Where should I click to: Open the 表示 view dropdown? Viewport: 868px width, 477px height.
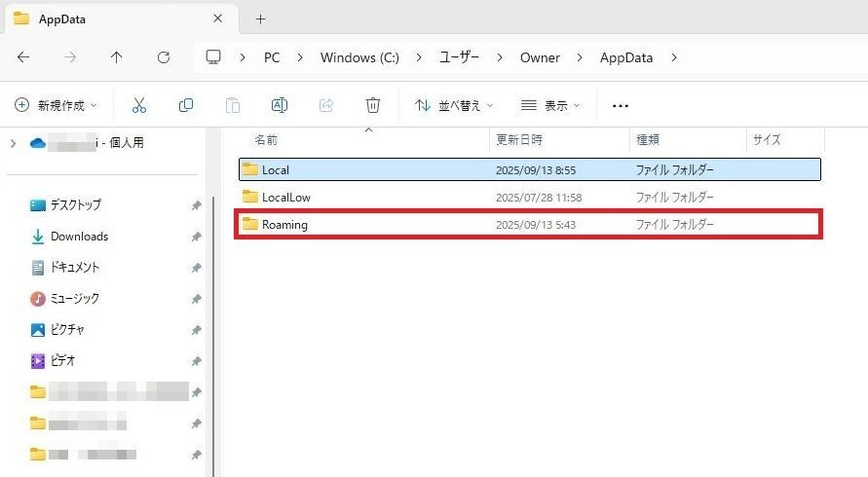click(x=550, y=105)
